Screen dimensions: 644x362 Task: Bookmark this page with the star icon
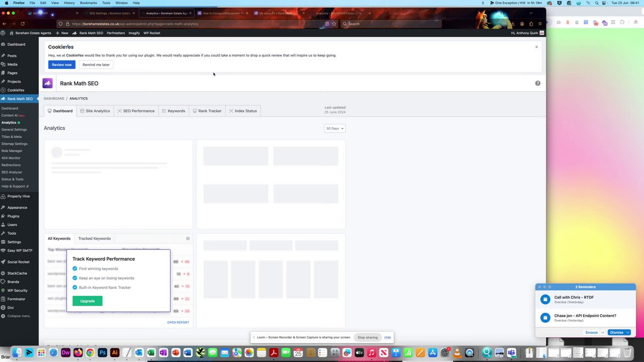coord(334,24)
